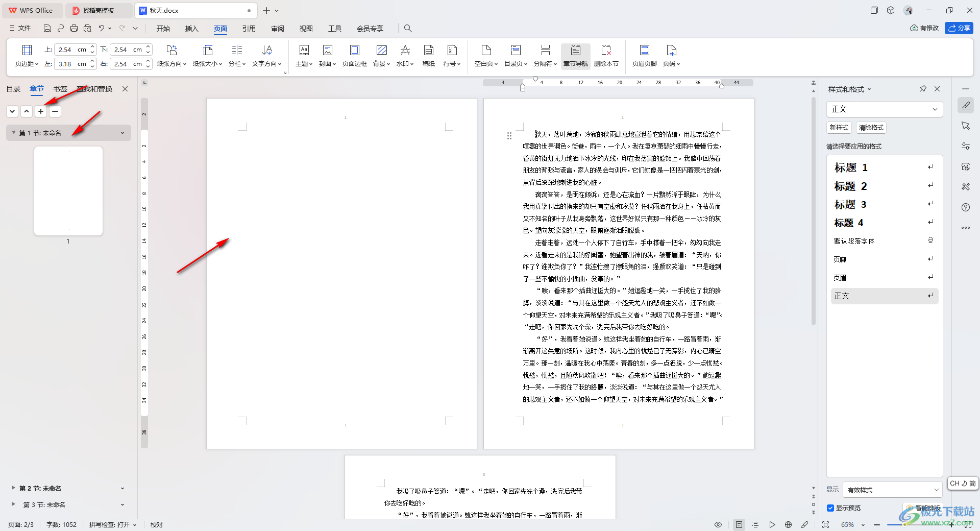The height and width of the screenshot is (531, 980).
Task: Select the section 1 page thumbnail
Action: tap(68, 191)
